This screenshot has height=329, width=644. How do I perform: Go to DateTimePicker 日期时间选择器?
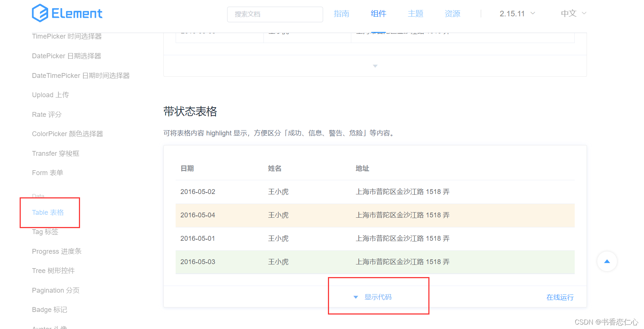81,76
